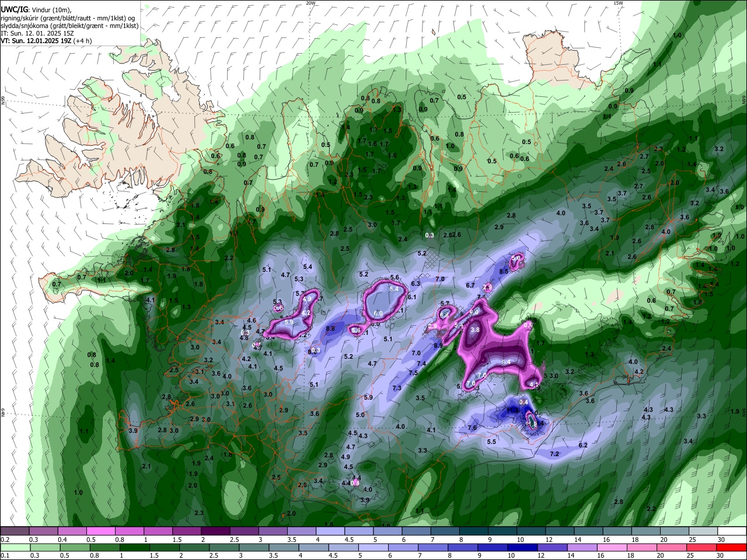Click the 8.5 precipitation value on map

[504, 272]
